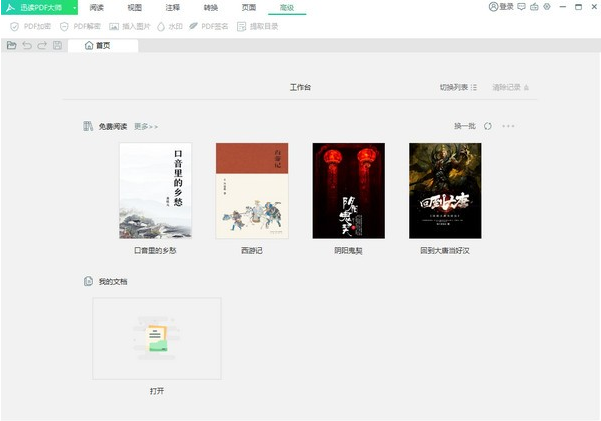Click the 更多>> link beside 免费阅读
Image resolution: width=601 pixels, height=421 pixels.
(x=146, y=127)
